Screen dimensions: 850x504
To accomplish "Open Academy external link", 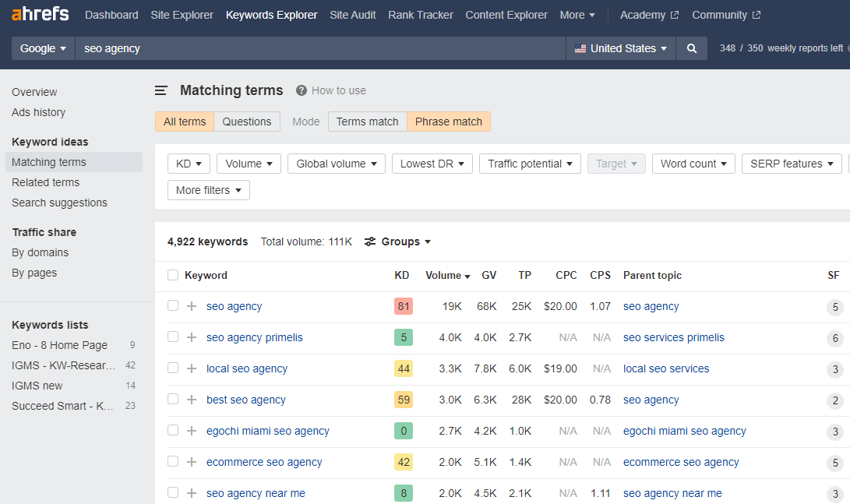I will pyautogui.click(x=649, y=15).
